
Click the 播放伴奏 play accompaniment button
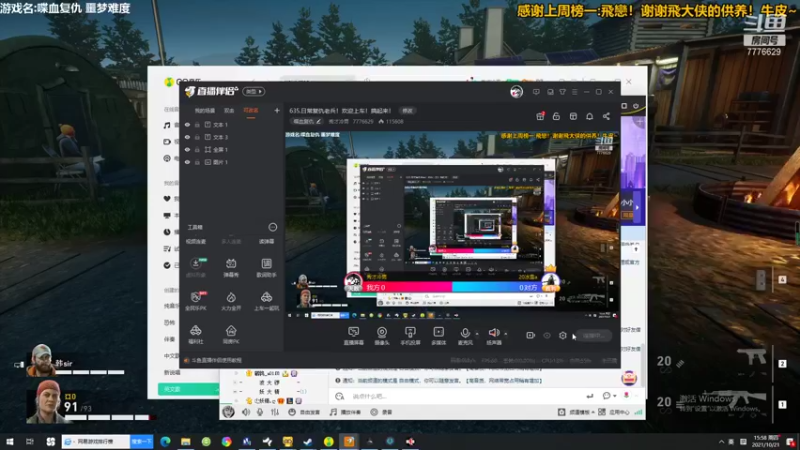[x=346, y=412]
